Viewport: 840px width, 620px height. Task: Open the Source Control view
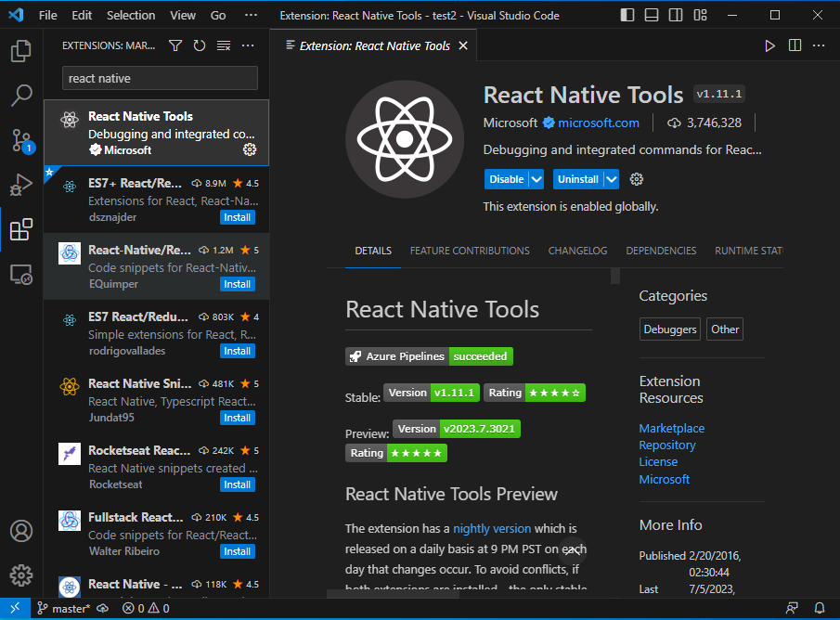pyautogui.click(x=20, y=140)
